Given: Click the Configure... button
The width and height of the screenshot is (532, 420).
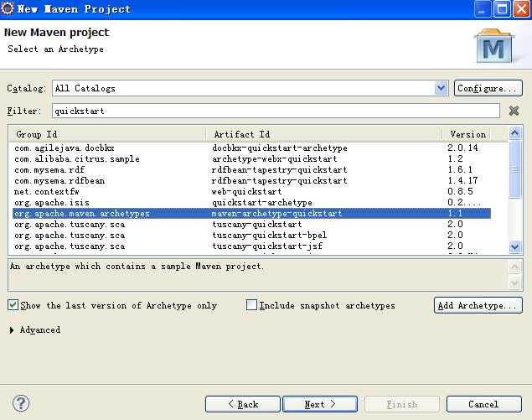Looking at the screenshot, I should point(488,88).
